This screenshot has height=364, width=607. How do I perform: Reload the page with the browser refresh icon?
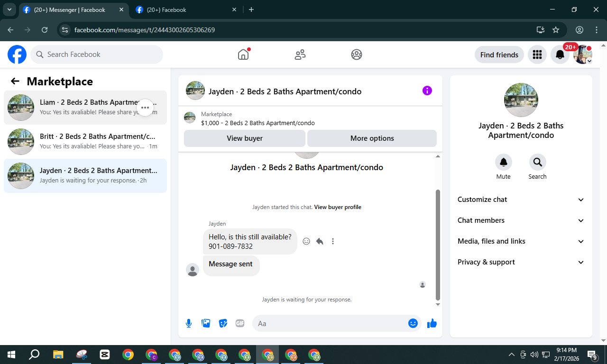[45, 30]
